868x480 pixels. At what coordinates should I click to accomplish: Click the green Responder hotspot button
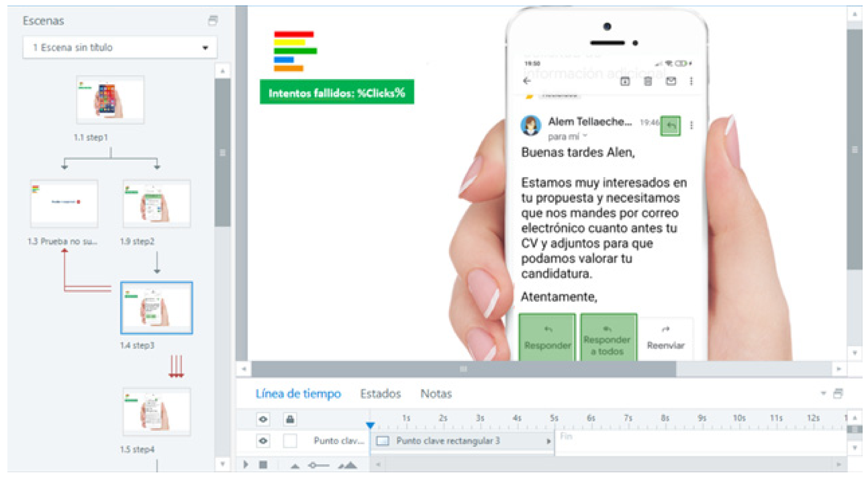pos(547,337)
